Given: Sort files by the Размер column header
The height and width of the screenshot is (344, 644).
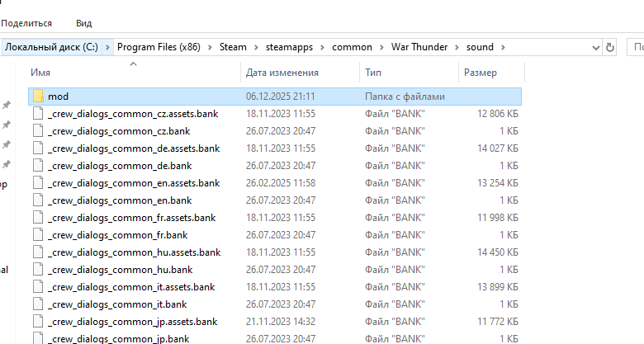Looking at the screenshot, I should [481, 73].
